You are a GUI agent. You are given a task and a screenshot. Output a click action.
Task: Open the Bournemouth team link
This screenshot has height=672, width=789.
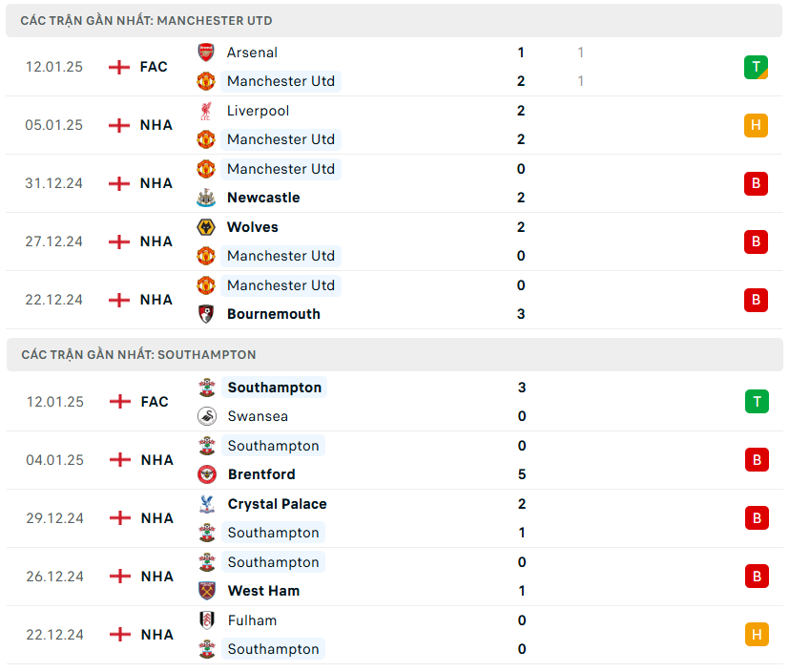pos(273,314)
